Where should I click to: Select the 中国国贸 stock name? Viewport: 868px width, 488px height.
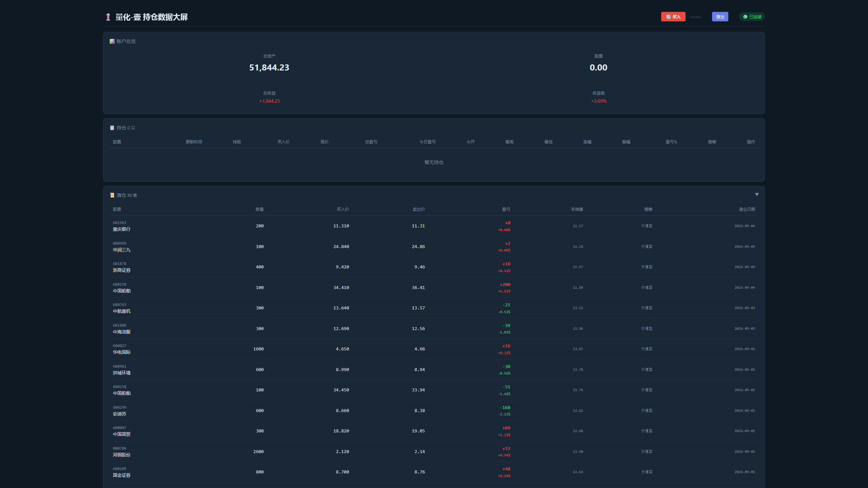[x=121, y=434]
